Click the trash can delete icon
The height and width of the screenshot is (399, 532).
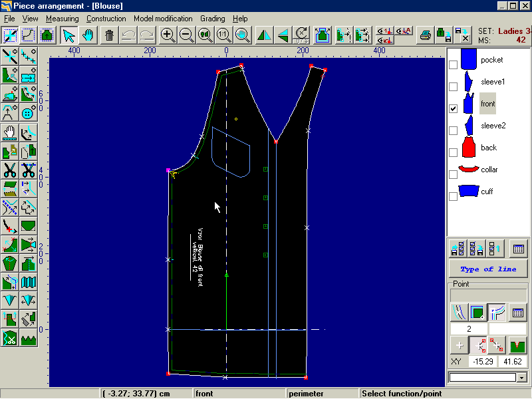(x=109, y=35)
